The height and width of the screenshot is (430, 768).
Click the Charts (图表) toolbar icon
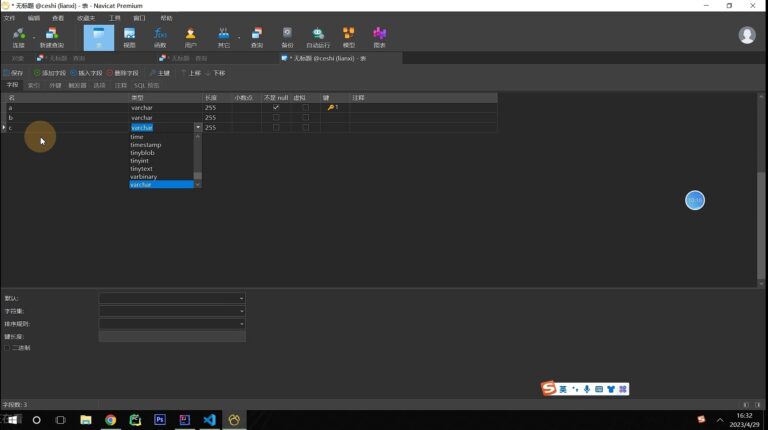pyautogui.click(x=380, y=38)
